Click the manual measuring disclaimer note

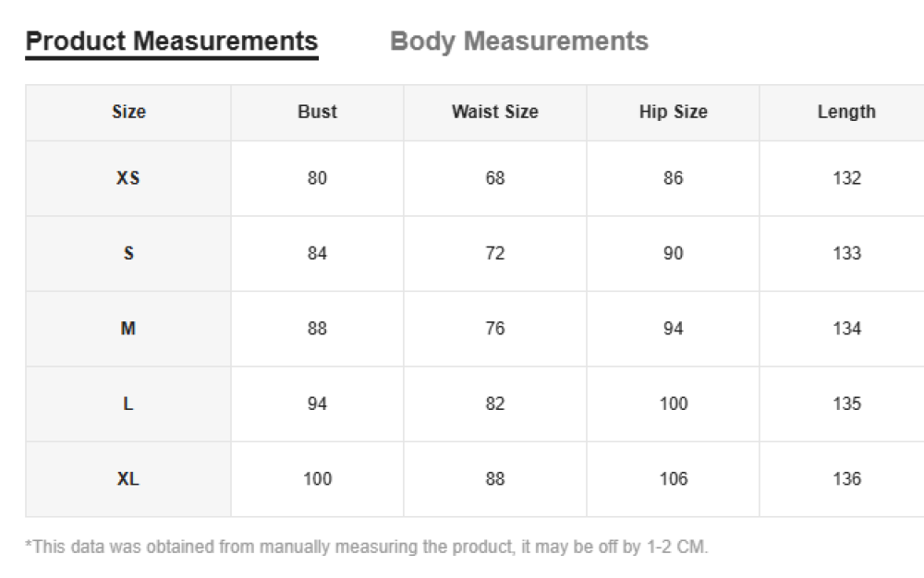(x=367, y=547)
